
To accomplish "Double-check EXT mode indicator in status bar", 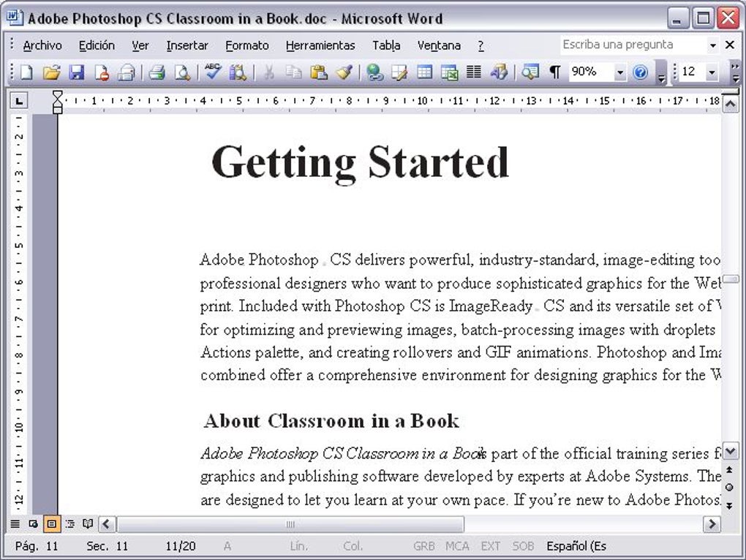I will 491,545.
